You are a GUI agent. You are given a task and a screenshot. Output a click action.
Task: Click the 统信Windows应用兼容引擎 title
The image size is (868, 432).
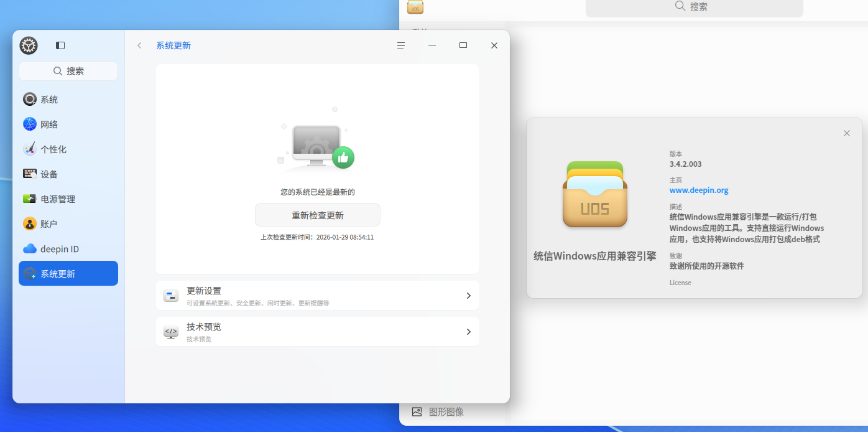click(x=595, y=256)
